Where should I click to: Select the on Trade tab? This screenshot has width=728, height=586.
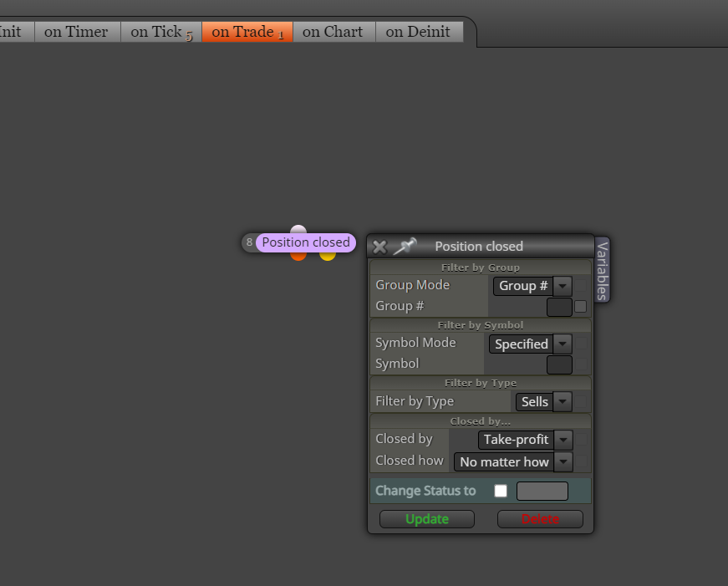pyautogui.click(x=247, y=32)
